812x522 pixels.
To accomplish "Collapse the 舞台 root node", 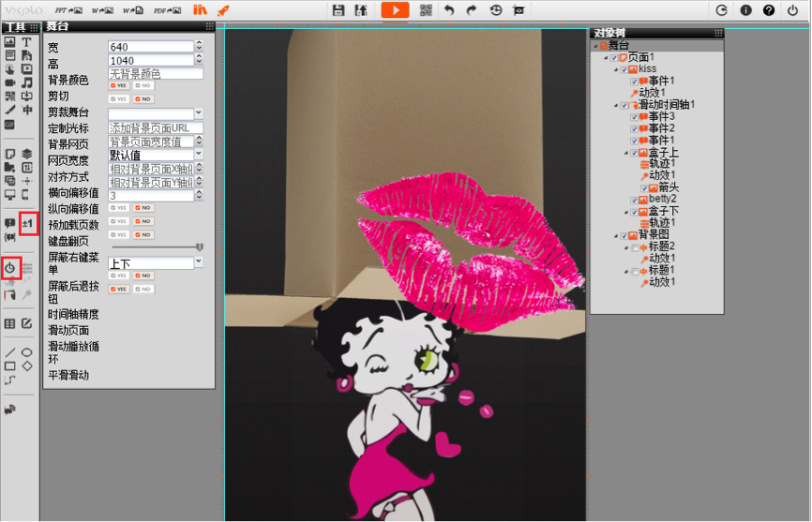I will pos(595,46).
